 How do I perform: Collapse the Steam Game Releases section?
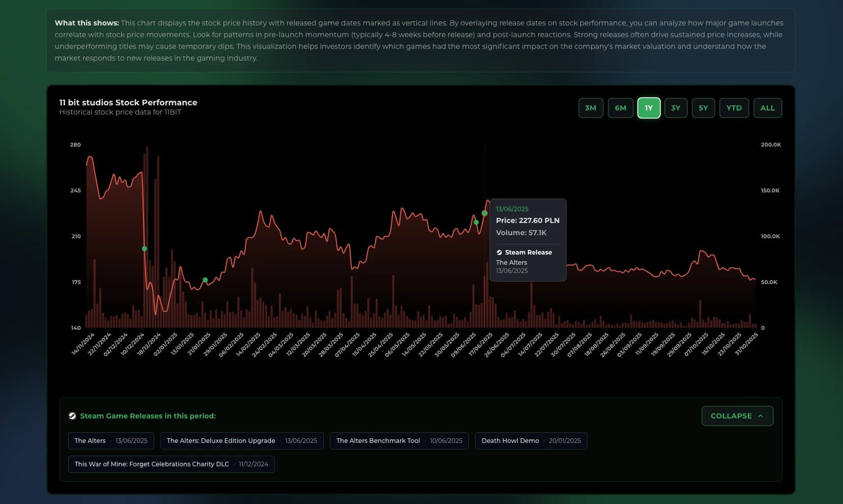(737, 415)
